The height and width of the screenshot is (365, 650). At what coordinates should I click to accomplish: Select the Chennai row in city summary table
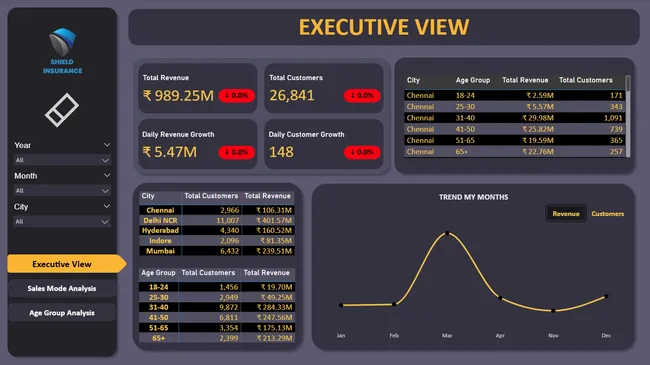pos(217,210)
